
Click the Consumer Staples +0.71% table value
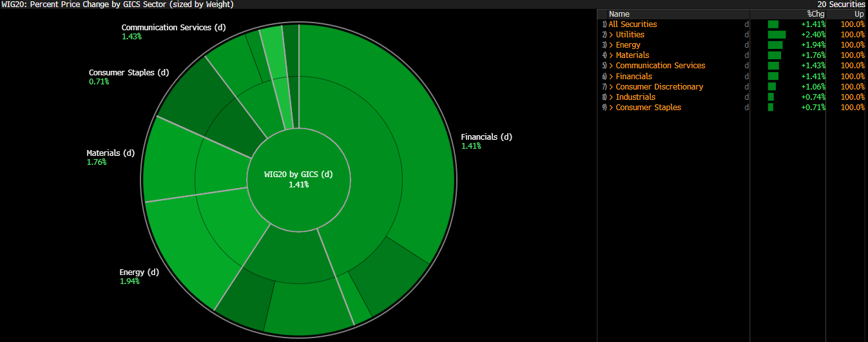(x=813, y=108)
